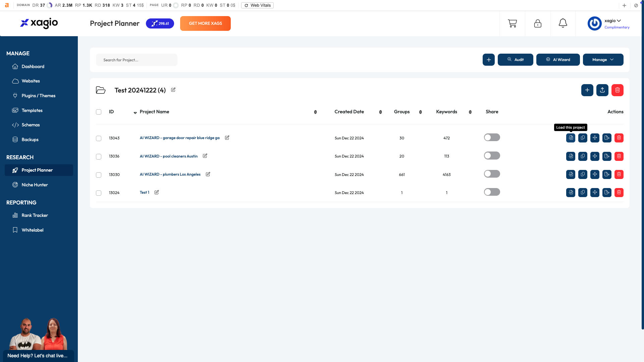Screen dimensions: 644x362
Task: Delete the Test 20241222 folder
Action: [617, 90]
